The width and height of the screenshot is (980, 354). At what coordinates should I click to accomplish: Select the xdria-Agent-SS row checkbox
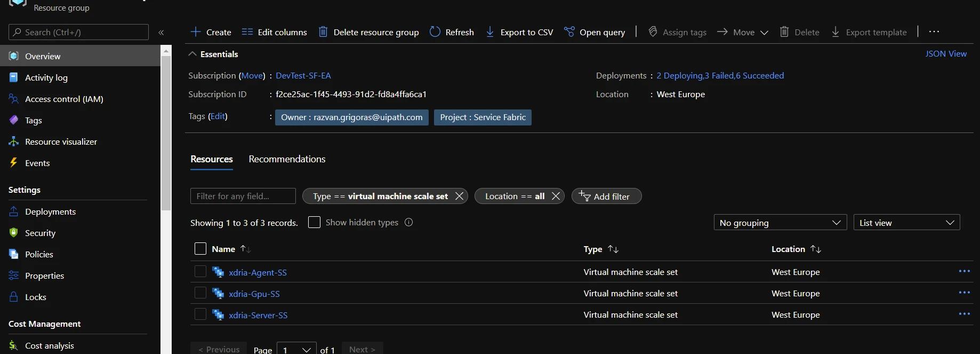[200, 272]
